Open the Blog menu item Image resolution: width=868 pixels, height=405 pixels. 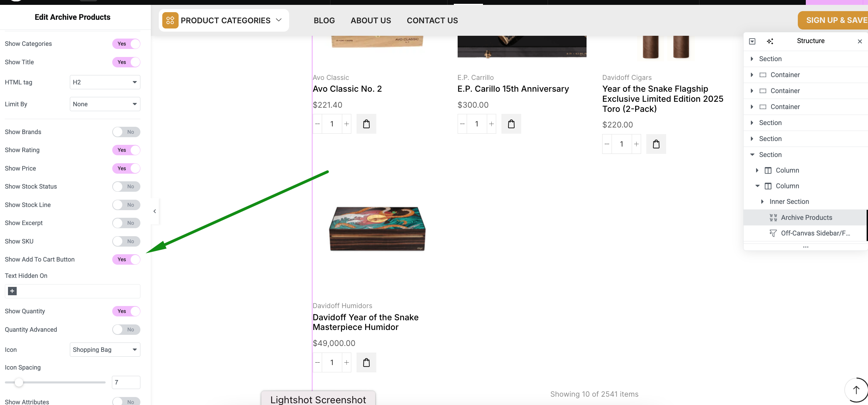pyautogui.click(x=324, y=20)
